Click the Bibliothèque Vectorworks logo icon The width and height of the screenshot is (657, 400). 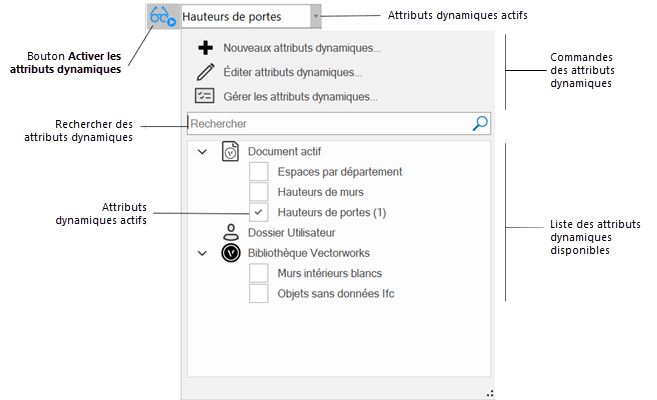tap(230, 253)
